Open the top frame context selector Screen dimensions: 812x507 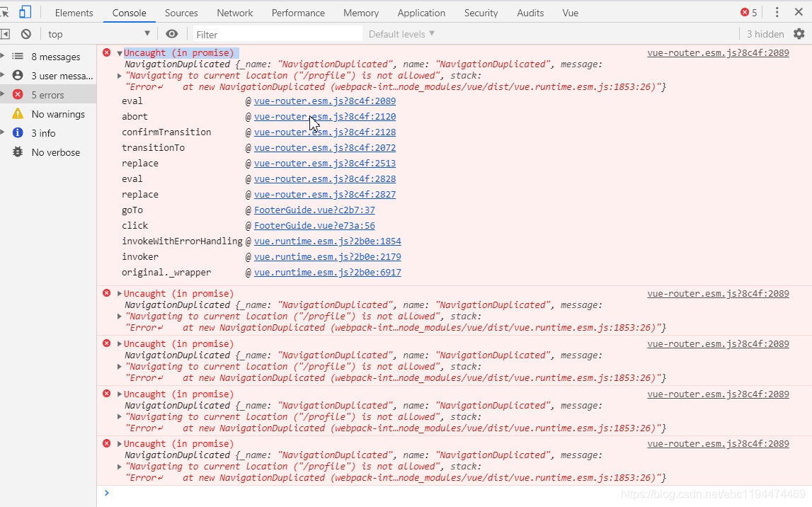tap(97, 33)
